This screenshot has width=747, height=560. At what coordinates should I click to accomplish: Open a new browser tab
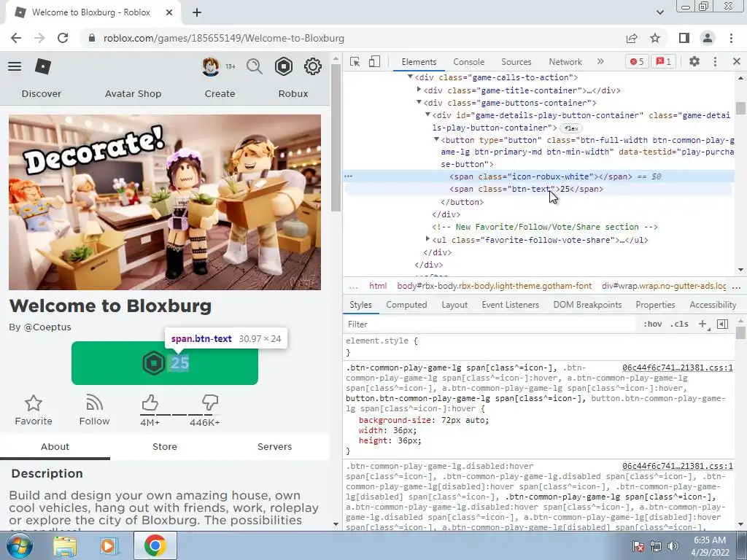point(197,12)
